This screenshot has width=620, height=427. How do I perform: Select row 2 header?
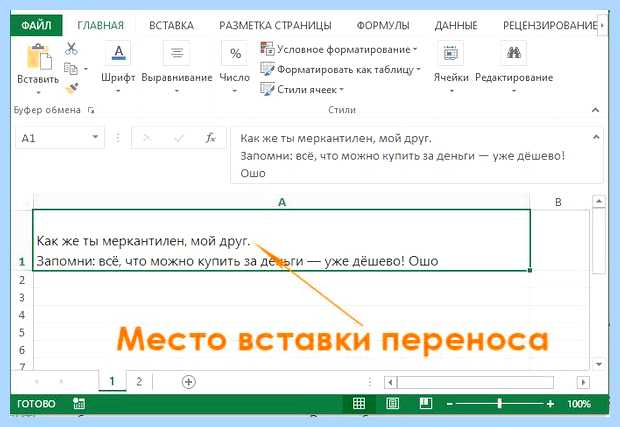pos(22,280)
